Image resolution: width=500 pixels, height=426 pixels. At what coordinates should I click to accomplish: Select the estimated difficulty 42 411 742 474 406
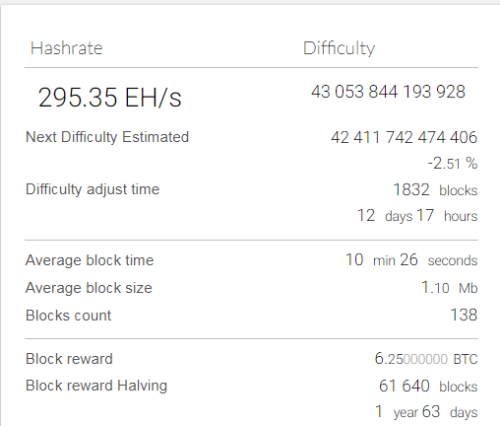(404, 137)
